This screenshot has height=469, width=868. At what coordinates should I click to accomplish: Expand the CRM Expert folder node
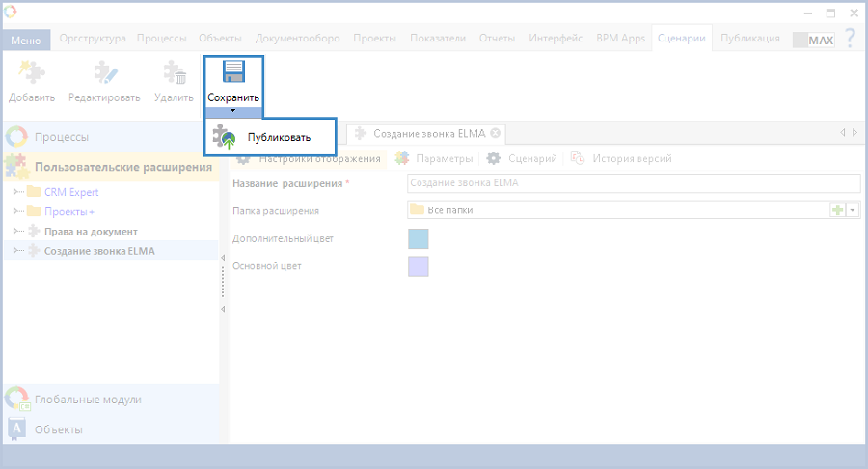(x=16, y=192)
